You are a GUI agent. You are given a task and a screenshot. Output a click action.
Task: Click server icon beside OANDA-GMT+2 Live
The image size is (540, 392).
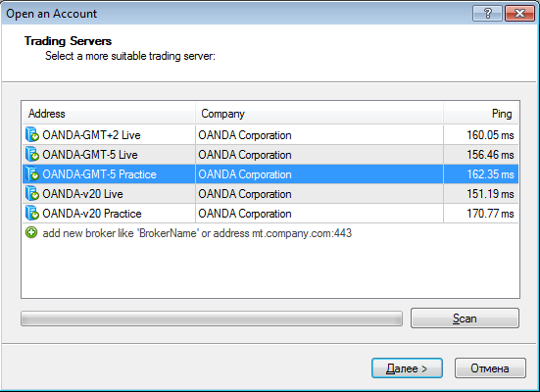pyautogui.click(x=32, y=134)
